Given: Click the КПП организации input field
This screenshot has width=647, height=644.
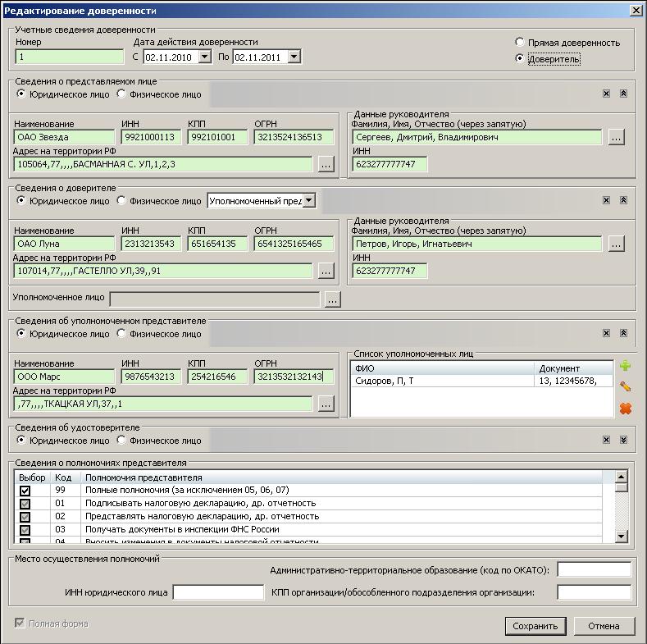Looking at the screenshot, I should pyautogui.click(x=595, y=592).
